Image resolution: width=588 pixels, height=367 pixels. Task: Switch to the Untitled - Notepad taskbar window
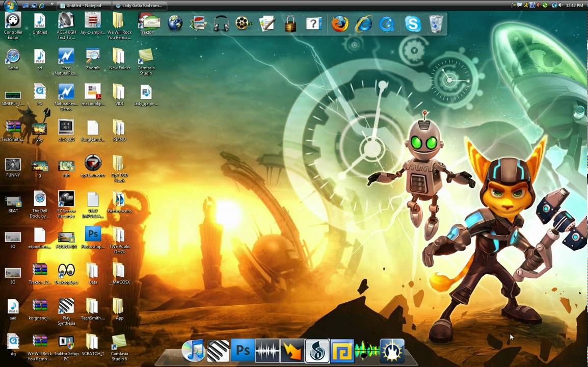(83, 6)
